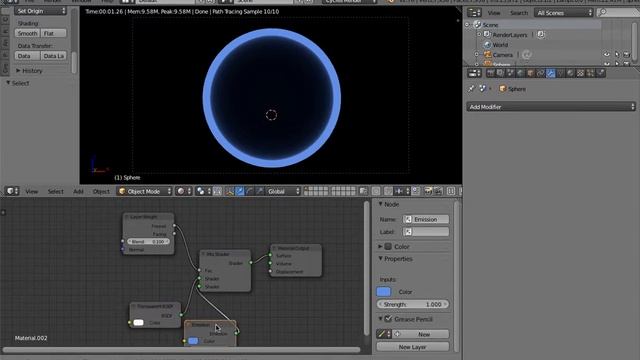Open the Scene properties tab icon

click(x=510, y=73)
